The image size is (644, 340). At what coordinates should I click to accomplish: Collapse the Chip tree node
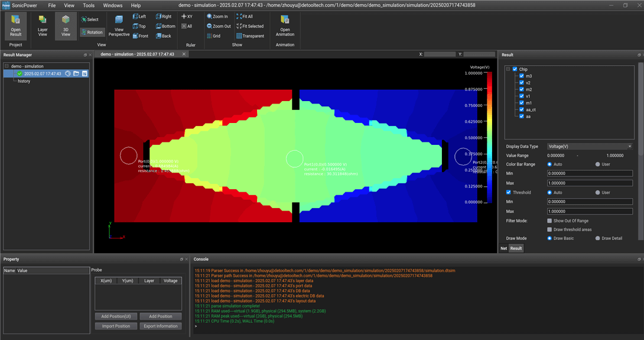click(x=508, y=69)
